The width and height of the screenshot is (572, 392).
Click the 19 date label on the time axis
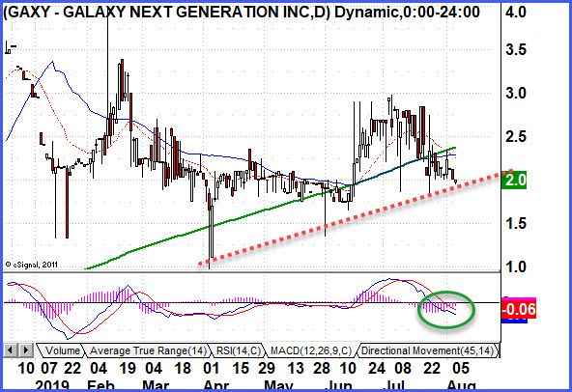[x=128, y=368]
